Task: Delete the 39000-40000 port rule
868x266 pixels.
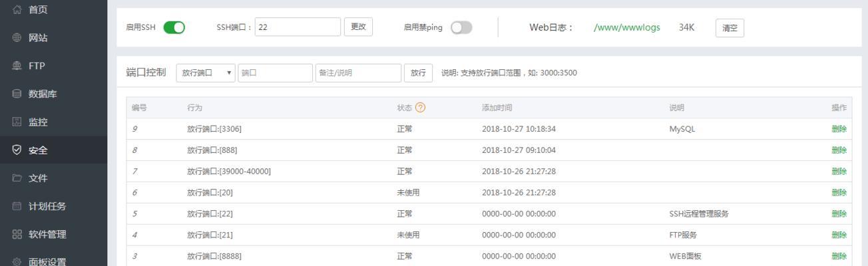Action: point(839,172)
